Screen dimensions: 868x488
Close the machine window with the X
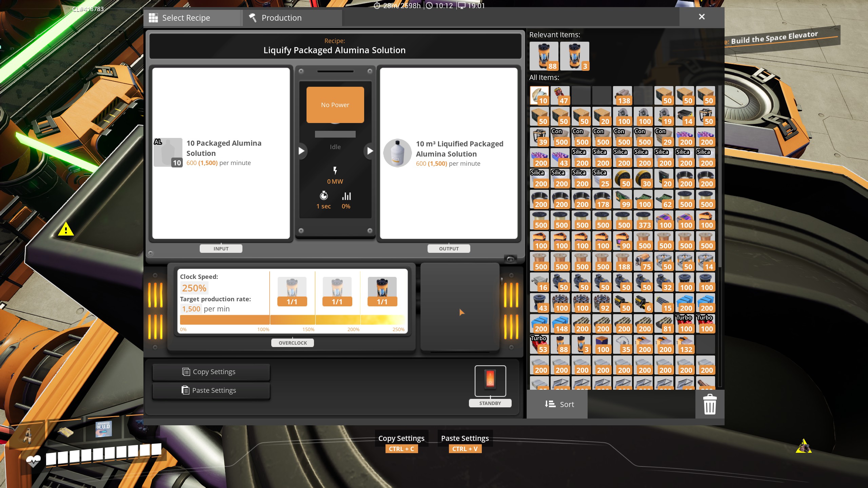click(702, 17)
